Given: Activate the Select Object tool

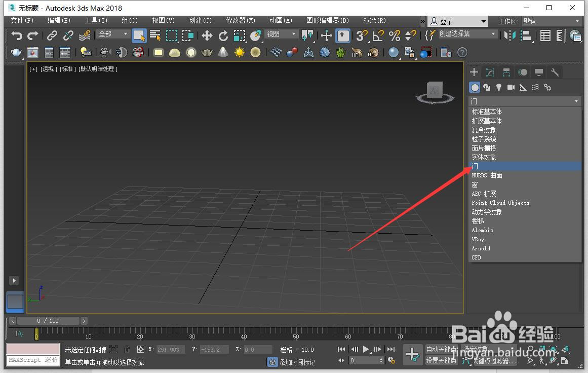Looking at the screenshot, I should click(x=139, y=35).
